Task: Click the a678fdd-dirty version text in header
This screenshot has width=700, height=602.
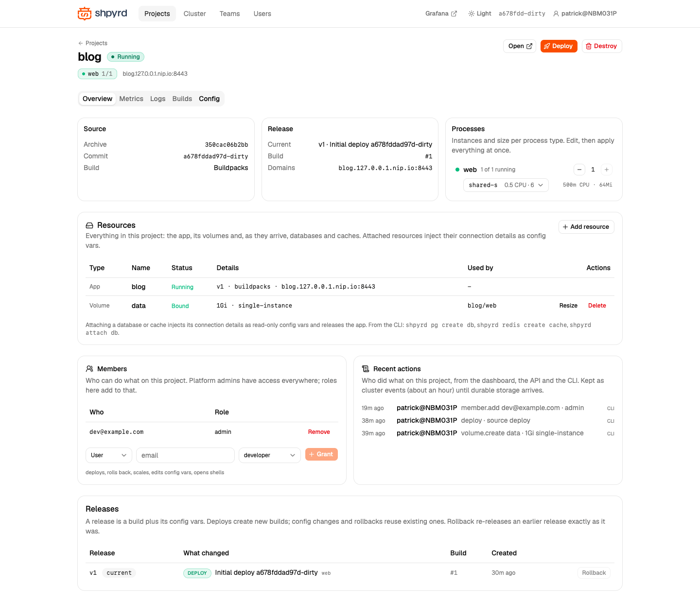Action: [522, 14]
